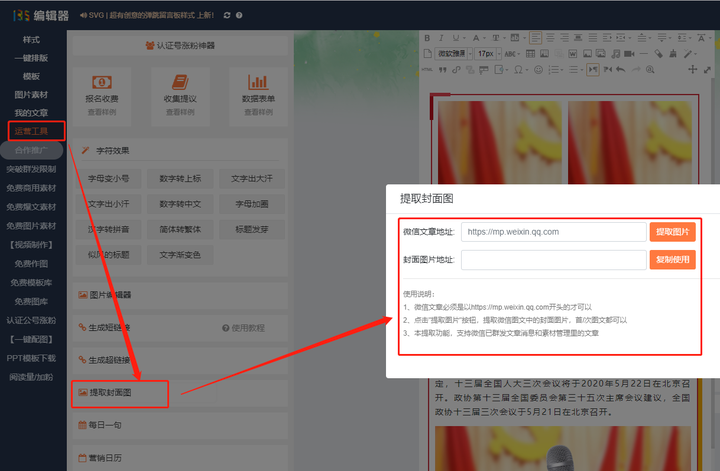Open 我的文章 in left sidebar
Image resolution: width=720 pixels, height=471 pixels.
click(x=31, y=113)
